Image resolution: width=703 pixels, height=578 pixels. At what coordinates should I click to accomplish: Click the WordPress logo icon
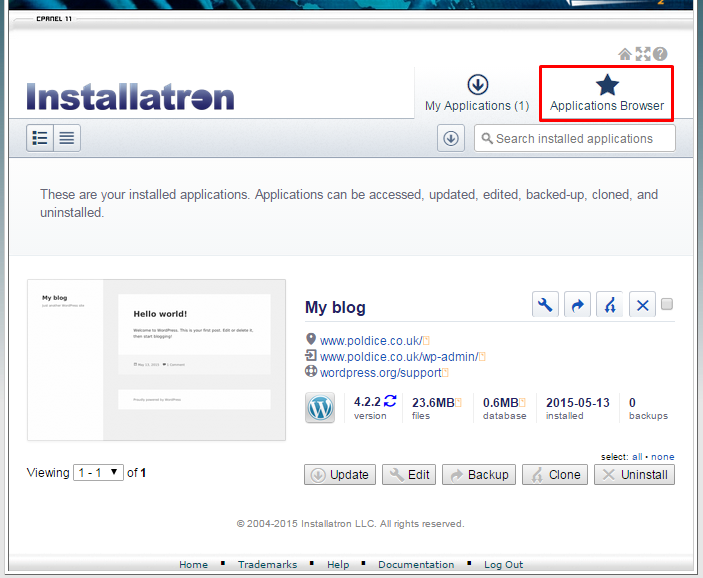pyautogui.click(x=320, y=408)
